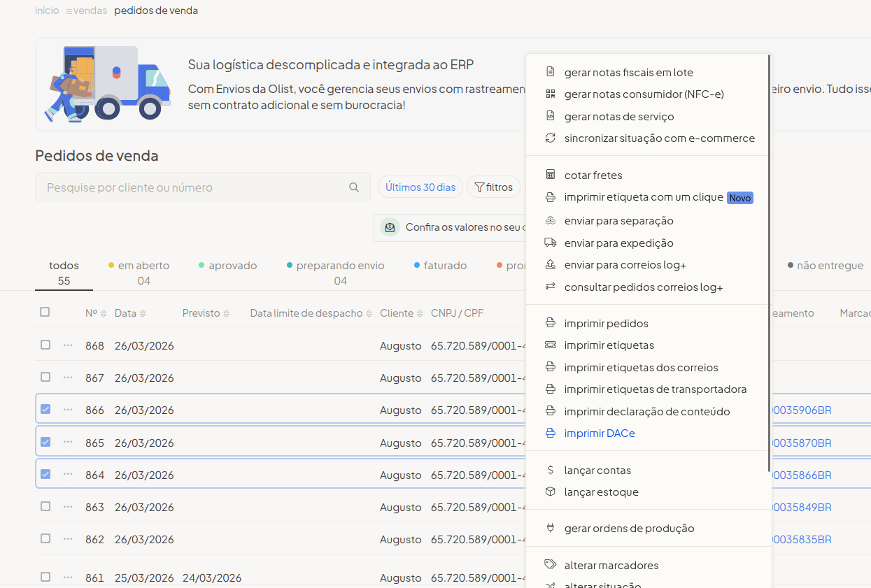
Task: Click the plug icon beside gerar ordens de produção
Action: (551, 528)
